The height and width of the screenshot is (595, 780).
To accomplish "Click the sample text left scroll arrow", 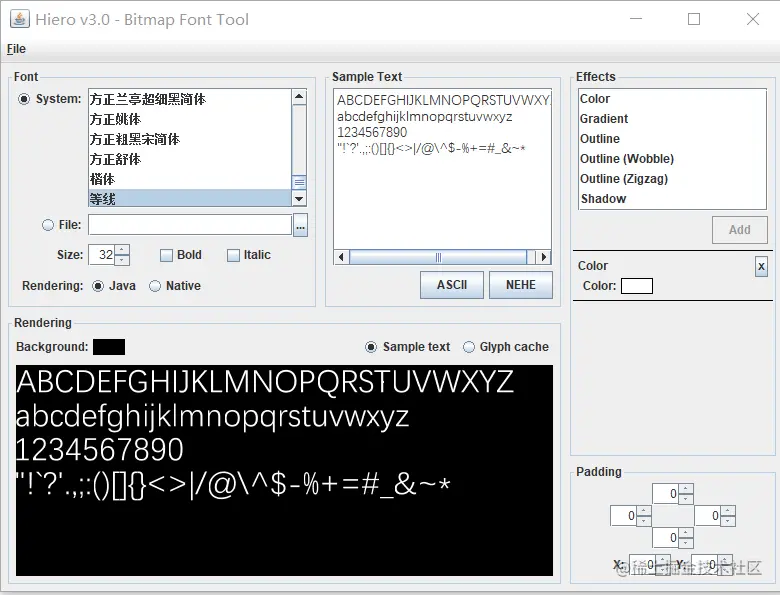I will pos(341,257).
